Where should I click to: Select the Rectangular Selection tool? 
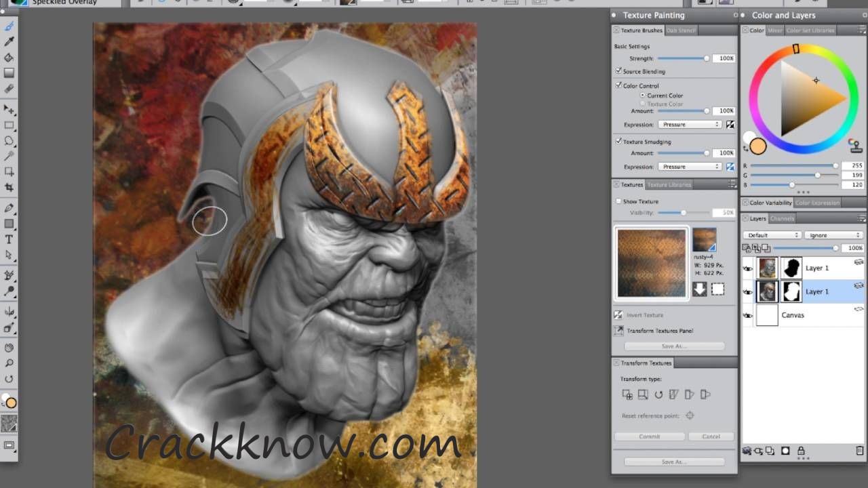tap(9, 125)
